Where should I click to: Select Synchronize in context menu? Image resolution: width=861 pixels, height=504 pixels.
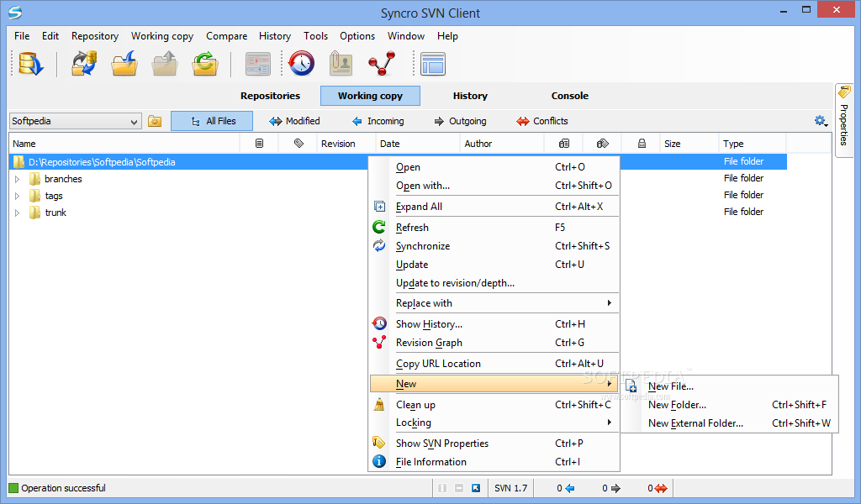(x=494, y=246)
